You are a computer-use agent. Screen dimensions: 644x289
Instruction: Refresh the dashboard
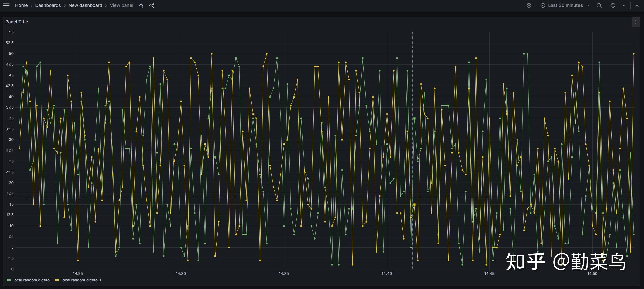[x=613, y=5]
